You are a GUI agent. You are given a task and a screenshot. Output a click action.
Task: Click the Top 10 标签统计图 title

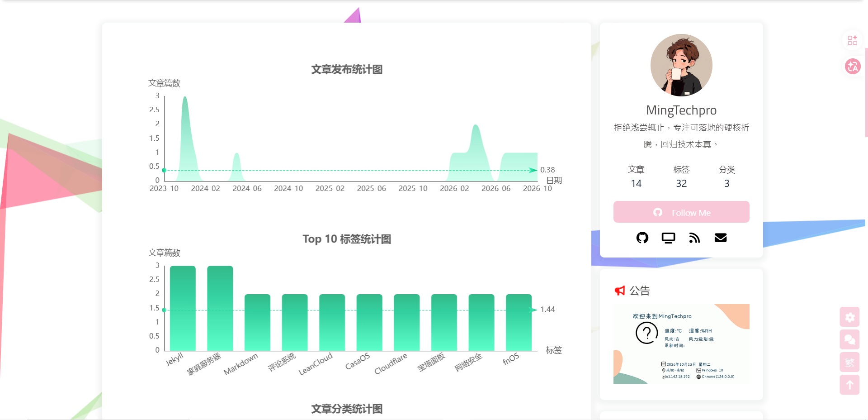[347, 239]
